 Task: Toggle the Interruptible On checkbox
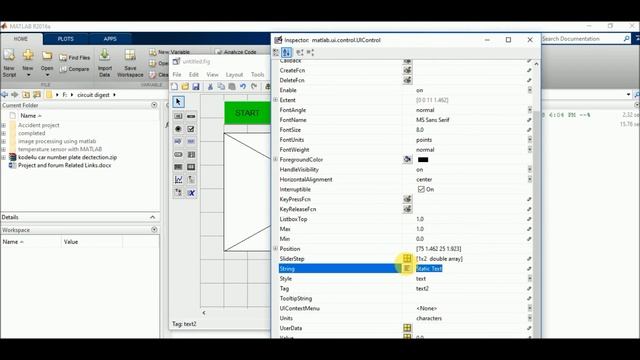click(x=421, y=189)
